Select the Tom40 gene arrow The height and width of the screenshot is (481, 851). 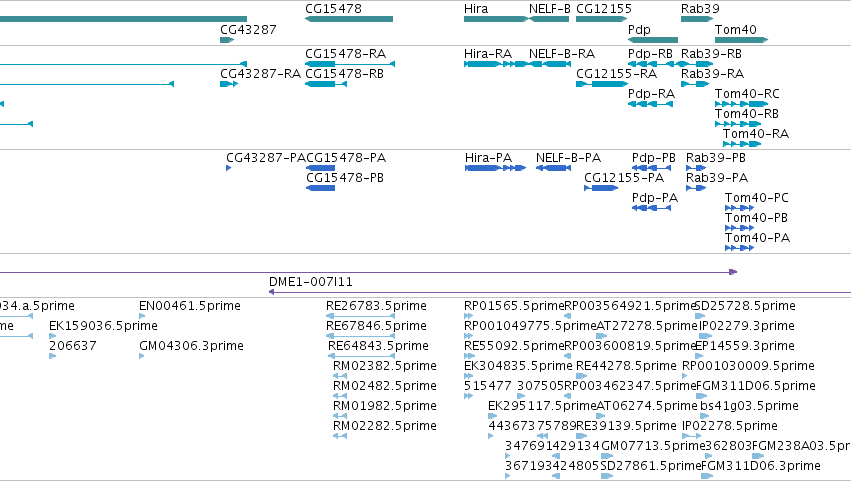(741, 40)
